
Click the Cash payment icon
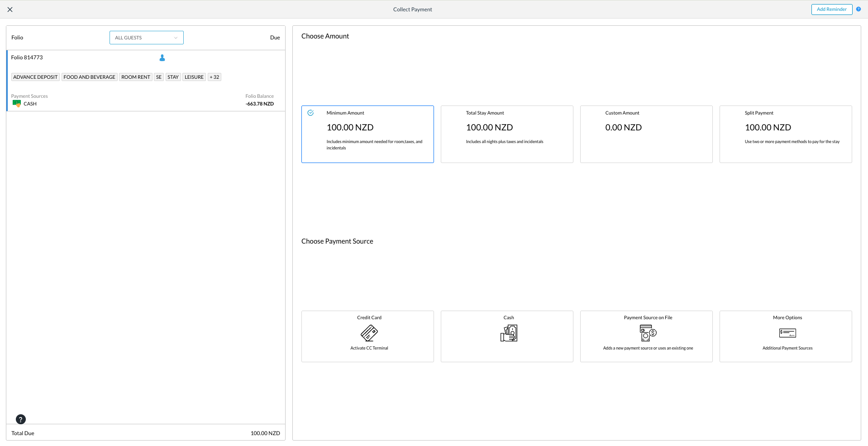click(509, 333)
